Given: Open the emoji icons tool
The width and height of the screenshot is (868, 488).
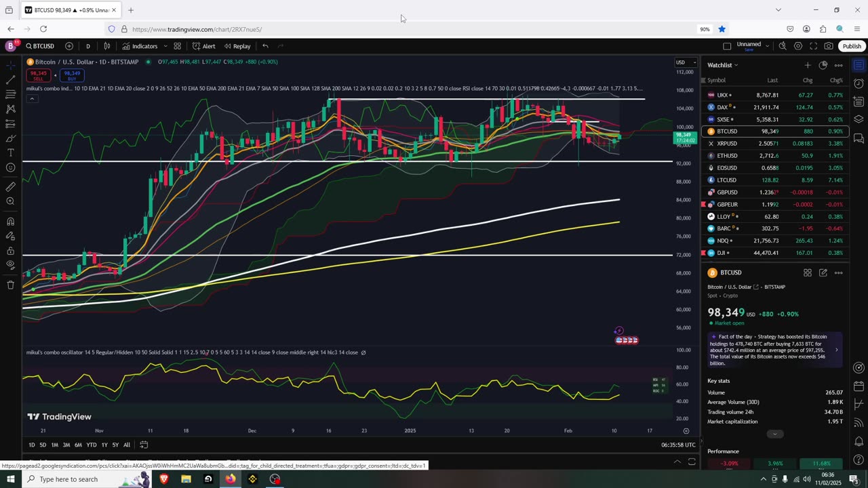Looking at the screenshot, I should tap(10, 167).
